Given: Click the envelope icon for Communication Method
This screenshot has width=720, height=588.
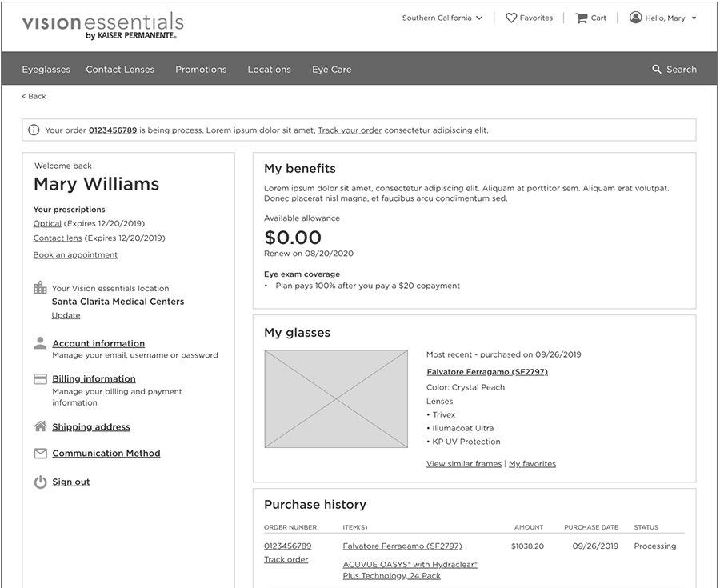Looking at the screenshot, I should click(x=40, y=454).
